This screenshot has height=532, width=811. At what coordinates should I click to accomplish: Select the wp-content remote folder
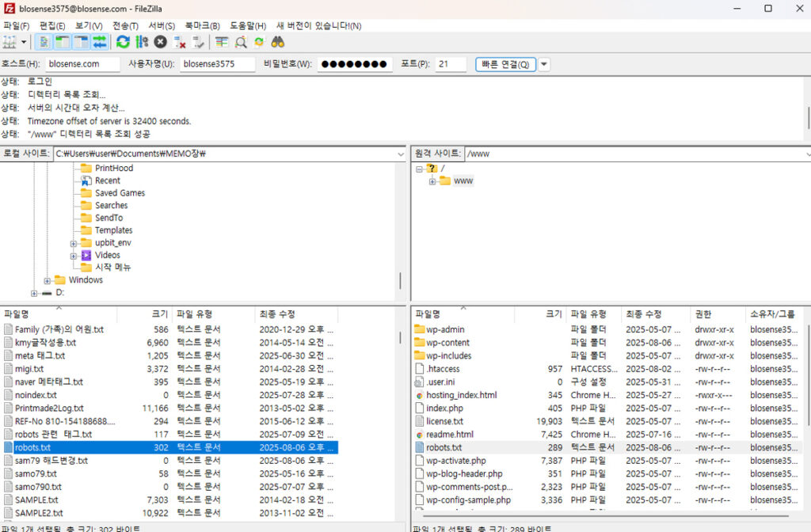[448, 343]
